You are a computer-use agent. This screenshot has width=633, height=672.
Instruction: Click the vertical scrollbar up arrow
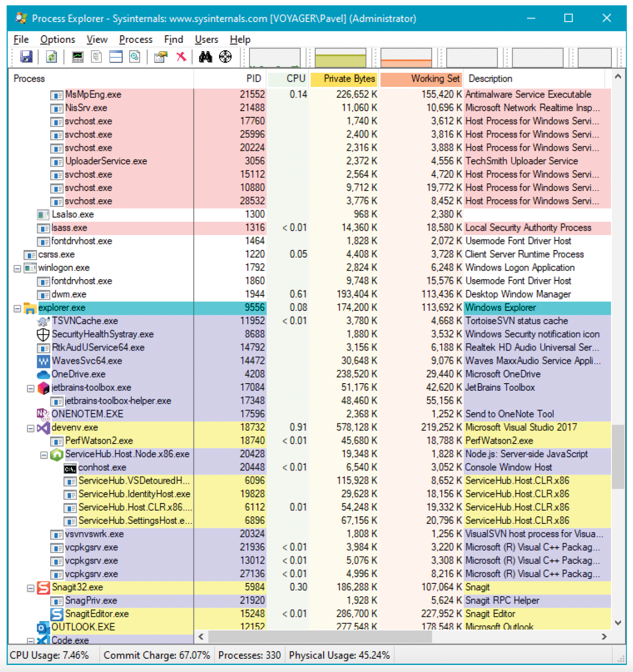(x=618, y=76)
